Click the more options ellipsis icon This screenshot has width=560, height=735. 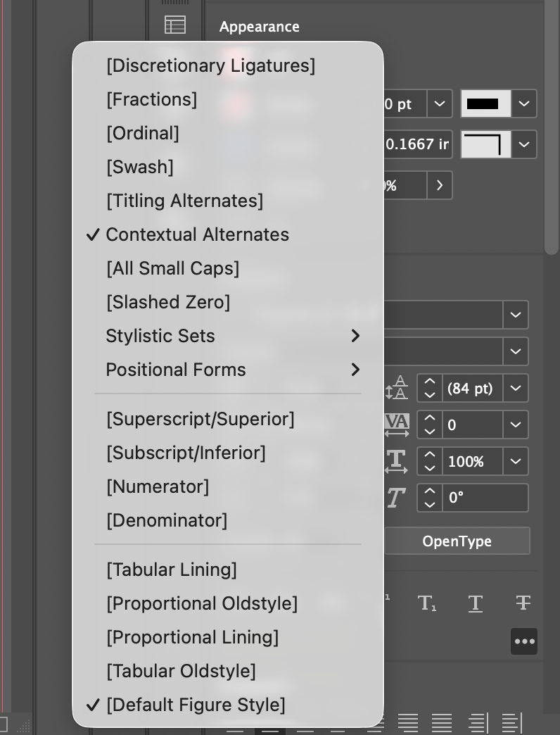pyautogui.click(x=524, y=641)
